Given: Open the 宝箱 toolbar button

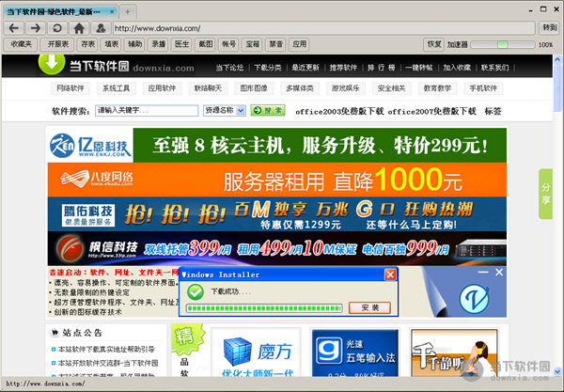Looking at the screenshot, I should tap(252, 44).
